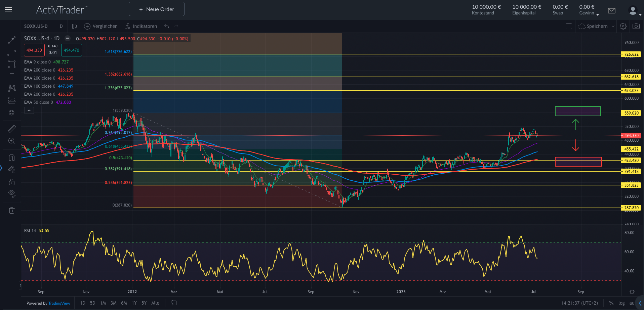Select the trend line drawing tool
The image size is (644, 310).
(x=12, y=40)
